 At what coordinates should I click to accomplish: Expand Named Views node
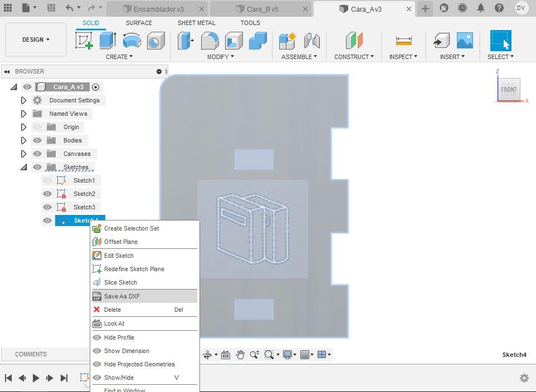pyautogui.click(x=23, y=114)
